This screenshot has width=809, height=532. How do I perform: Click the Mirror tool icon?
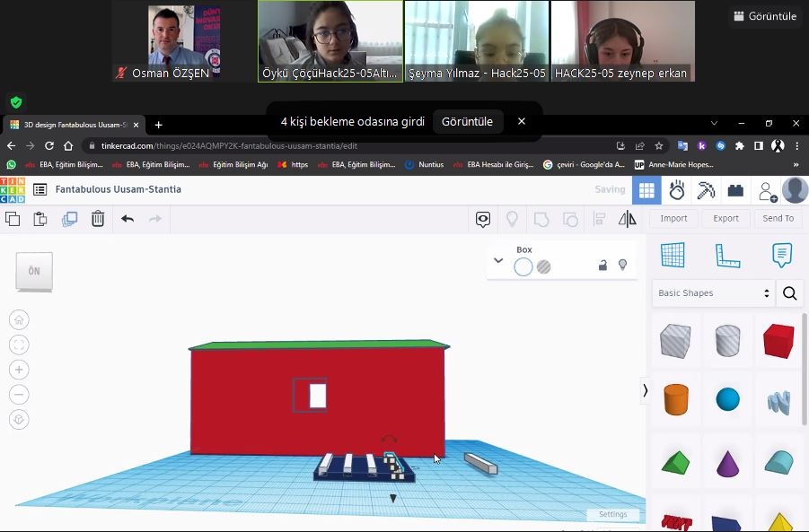tap(628, 219)
